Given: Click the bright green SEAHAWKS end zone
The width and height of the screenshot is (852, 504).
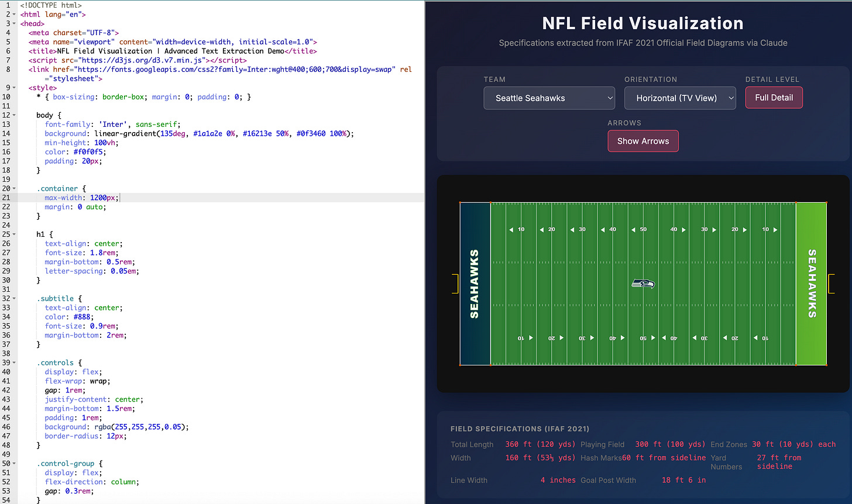Looking at the screenshot, I should [811, 284].
